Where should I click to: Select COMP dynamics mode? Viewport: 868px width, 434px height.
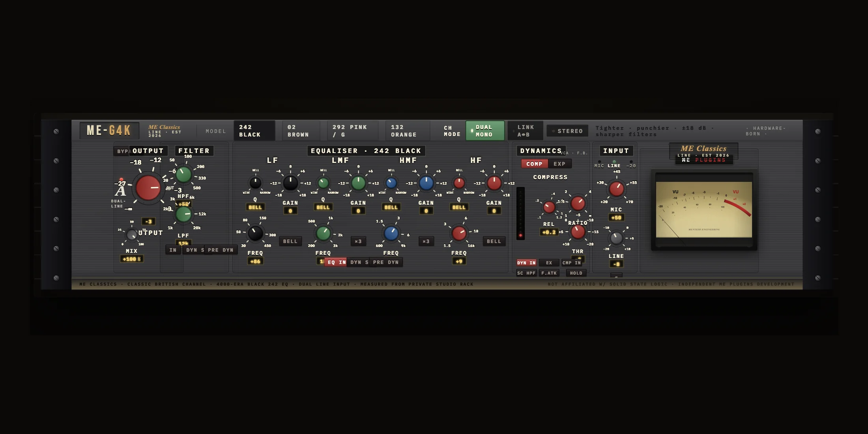coord(534,164)
